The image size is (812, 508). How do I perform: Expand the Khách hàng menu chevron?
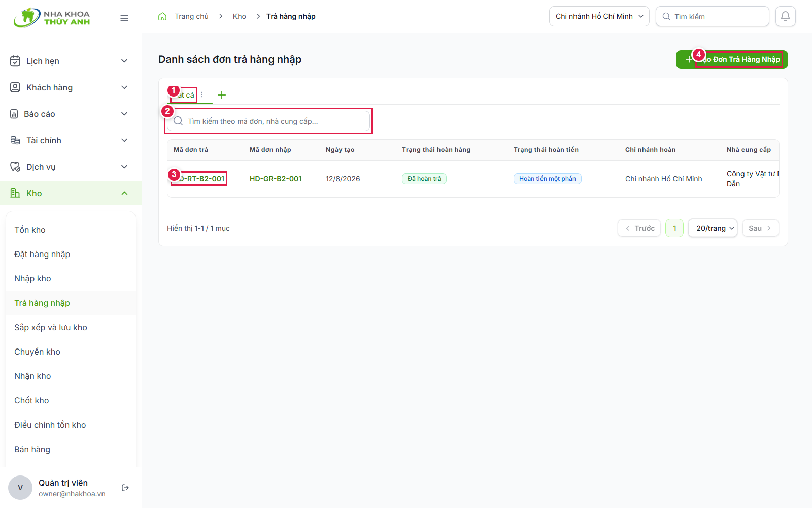tap(124, 87)
